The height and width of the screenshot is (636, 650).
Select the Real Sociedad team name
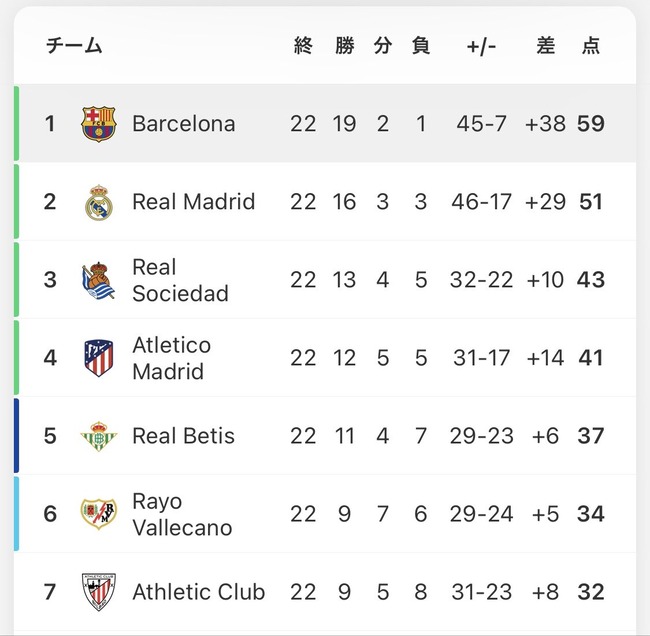180,280
